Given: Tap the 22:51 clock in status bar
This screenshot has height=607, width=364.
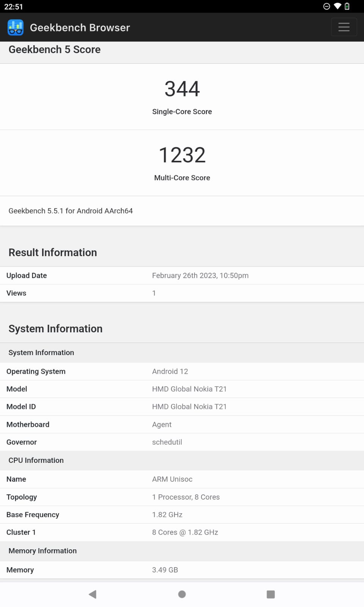Looking at the screenshot, I should [14, 6].
